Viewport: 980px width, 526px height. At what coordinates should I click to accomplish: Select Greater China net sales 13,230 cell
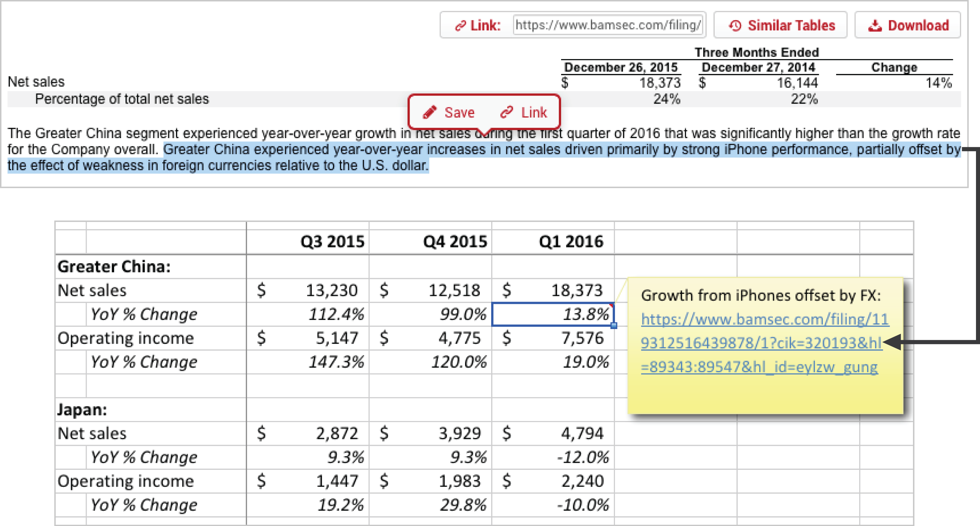pyautogui.click(x=308, y=290)
